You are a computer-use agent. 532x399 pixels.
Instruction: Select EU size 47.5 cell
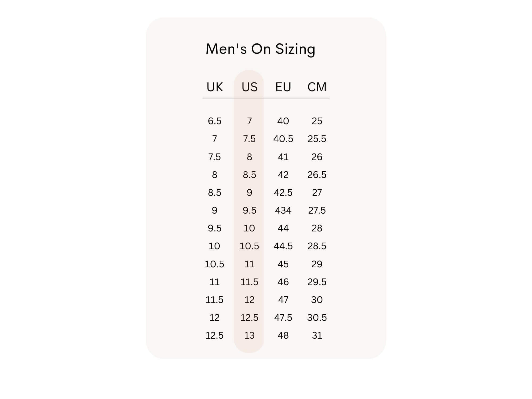pos(283,318)
